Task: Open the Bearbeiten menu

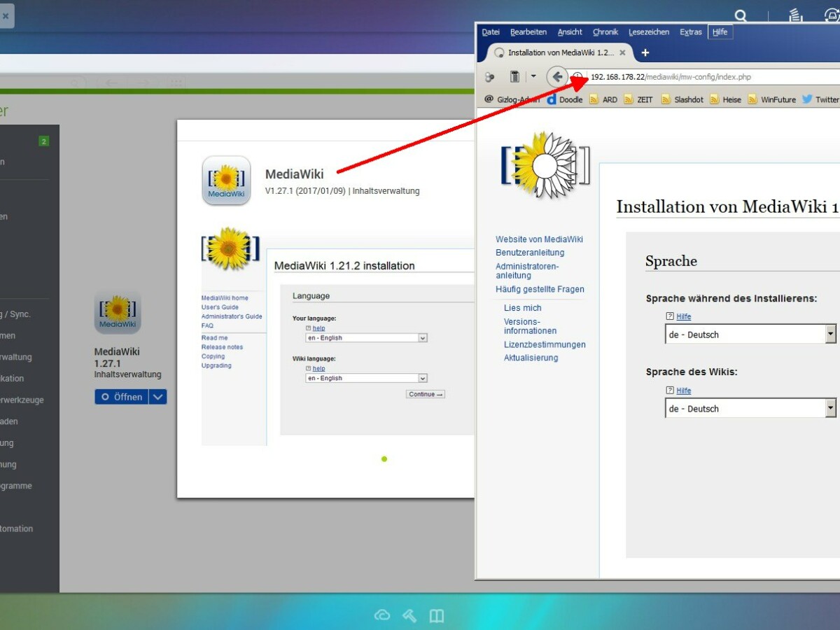Action: coord(528,32)
